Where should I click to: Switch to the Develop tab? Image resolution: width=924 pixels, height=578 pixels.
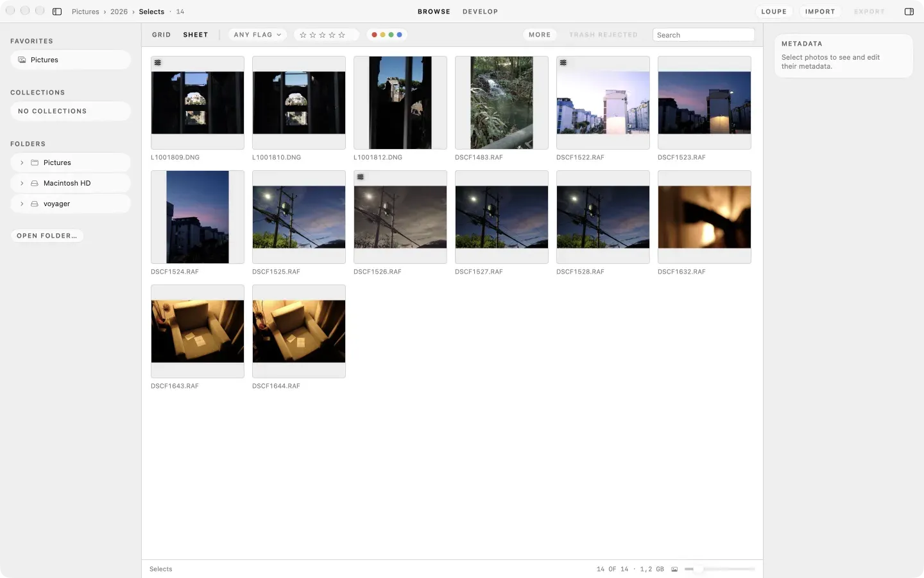480,12
